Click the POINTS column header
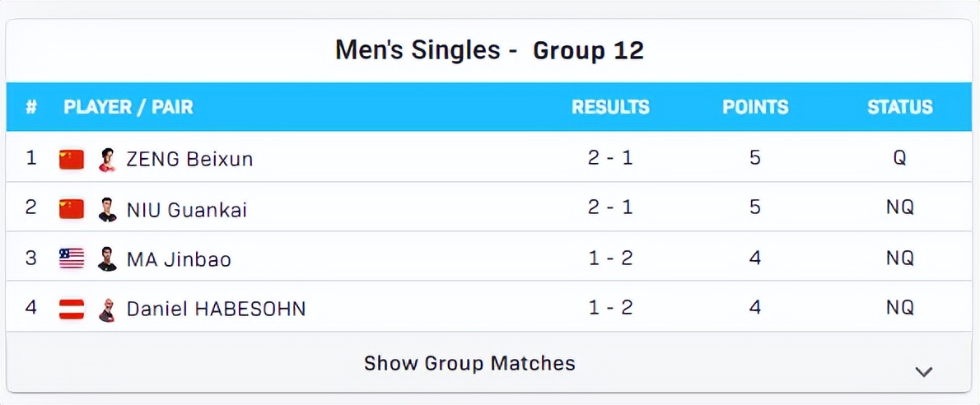Viewport: 980px width, 405px height. tap(755, 107)
